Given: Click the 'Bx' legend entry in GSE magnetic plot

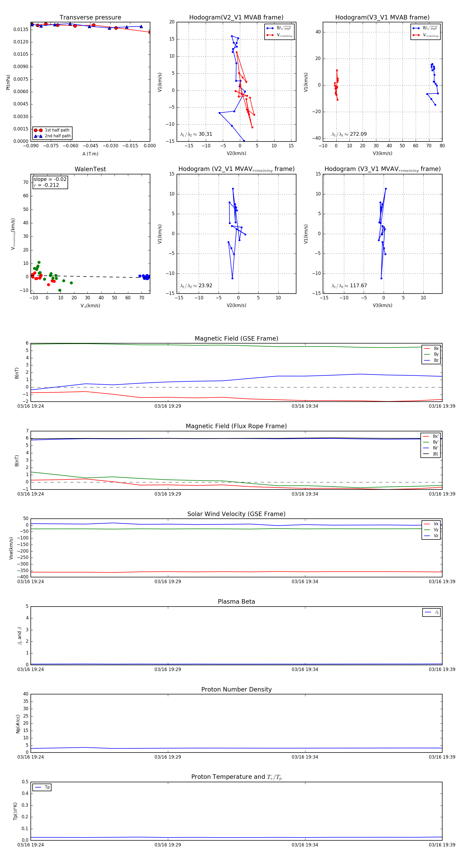Looking at the screenshot, I should (431, 349).
